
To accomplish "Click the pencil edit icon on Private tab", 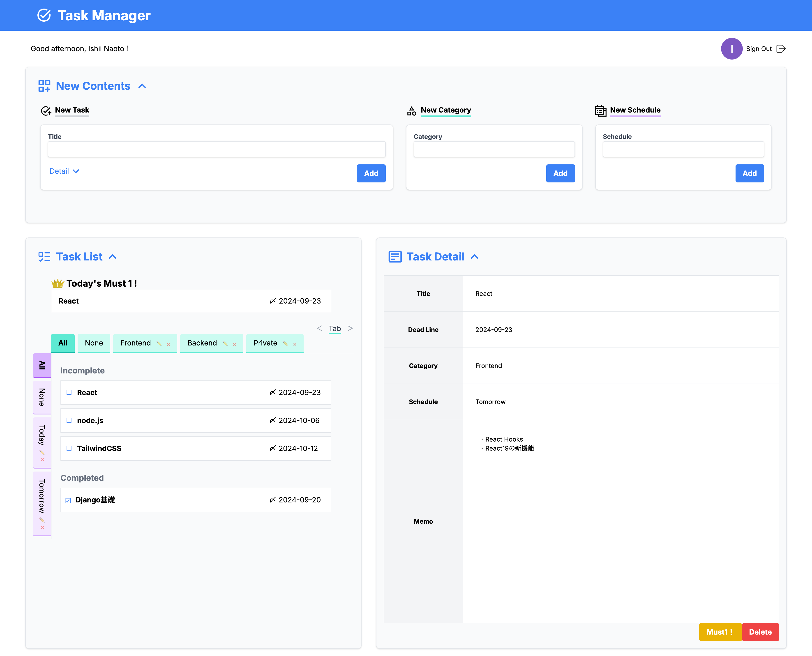I will coord(285,343).
